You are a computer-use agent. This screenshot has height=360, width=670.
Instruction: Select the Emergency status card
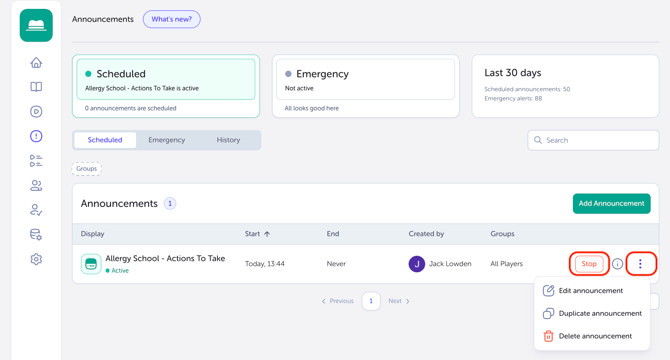(x=366, y=86)
